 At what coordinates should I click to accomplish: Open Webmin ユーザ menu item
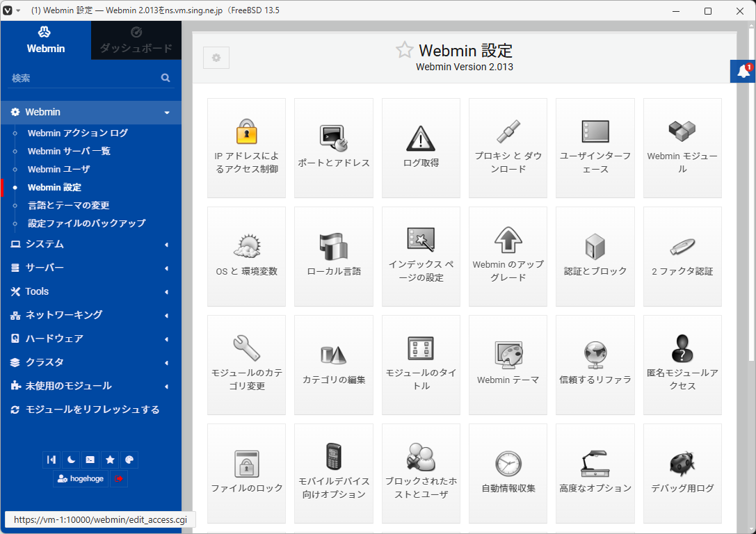point(59,169)
